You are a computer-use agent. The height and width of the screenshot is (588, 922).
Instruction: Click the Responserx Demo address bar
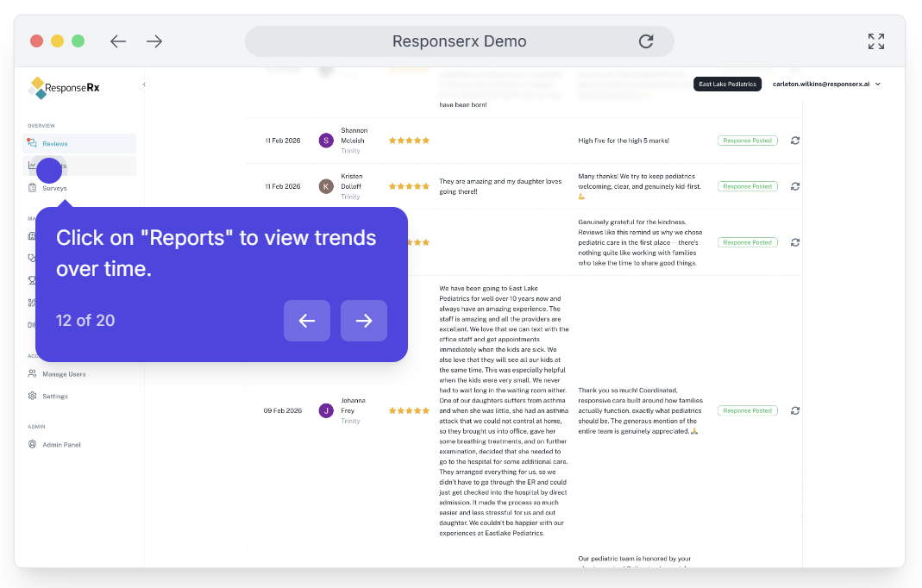[x=459, y=41]
